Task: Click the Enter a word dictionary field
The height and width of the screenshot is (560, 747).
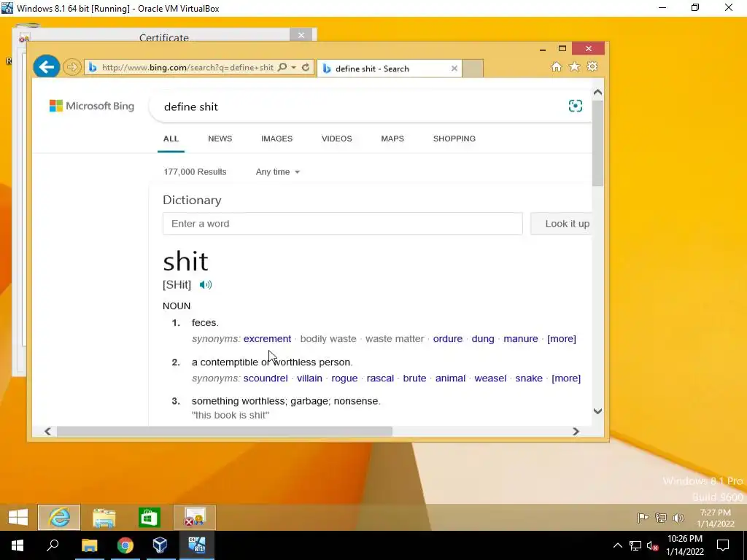Action: 343,223
